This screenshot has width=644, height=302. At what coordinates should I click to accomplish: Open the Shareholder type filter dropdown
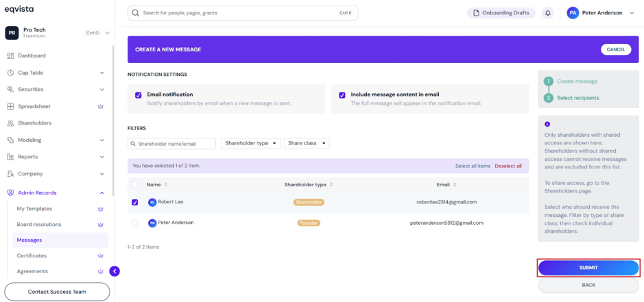[251, 143]
